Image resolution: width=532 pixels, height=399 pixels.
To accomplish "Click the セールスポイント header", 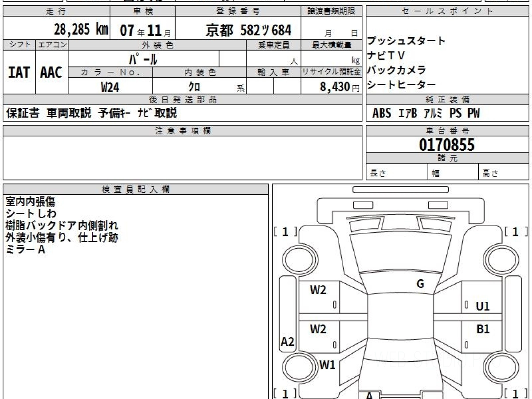I will pyautogui.click(x=447, y=12).
